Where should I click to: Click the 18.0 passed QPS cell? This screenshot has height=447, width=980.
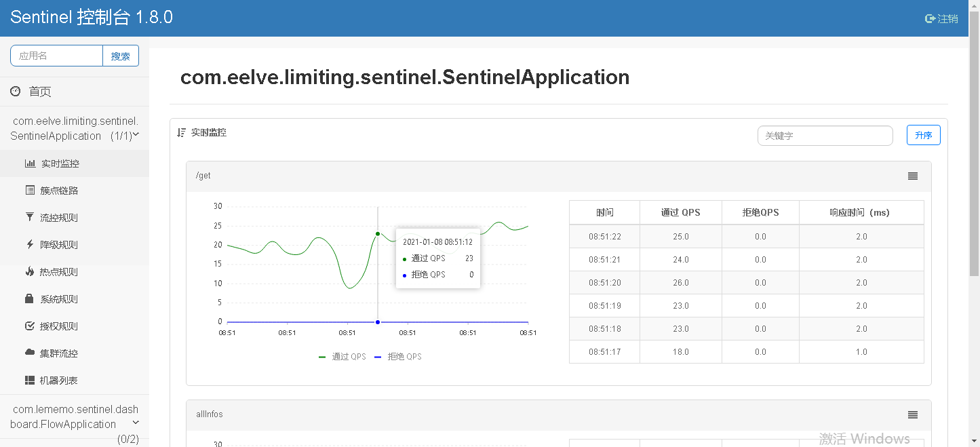pos(681,352)
